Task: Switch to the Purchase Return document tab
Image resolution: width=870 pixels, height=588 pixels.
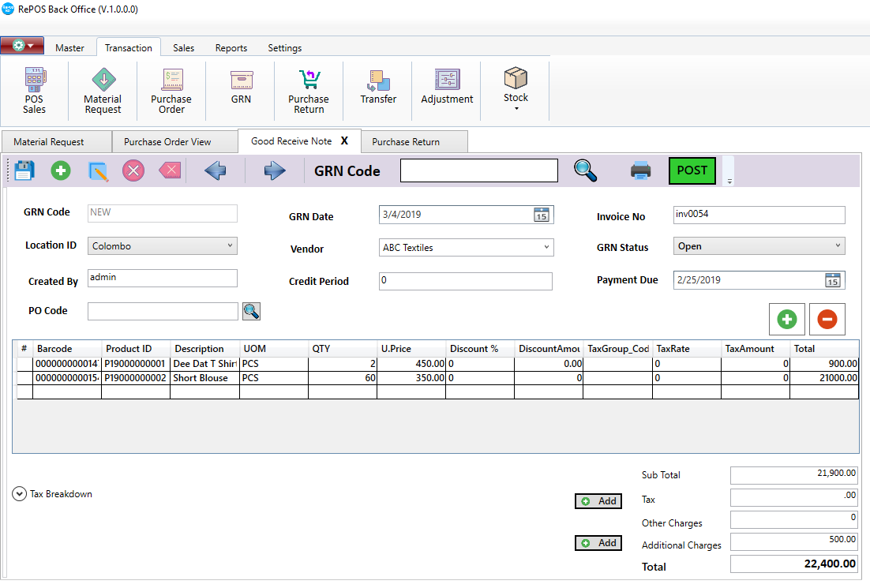Action: coord(414,141)
